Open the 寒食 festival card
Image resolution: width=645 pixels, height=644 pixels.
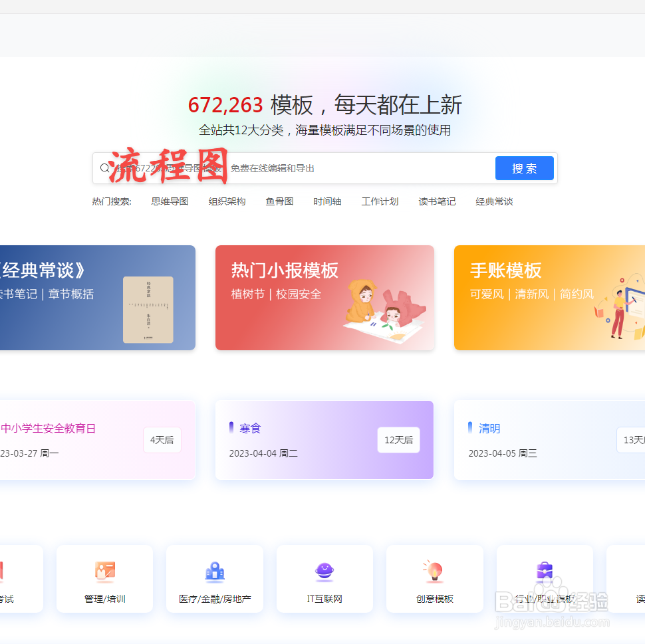pos(324,440)
